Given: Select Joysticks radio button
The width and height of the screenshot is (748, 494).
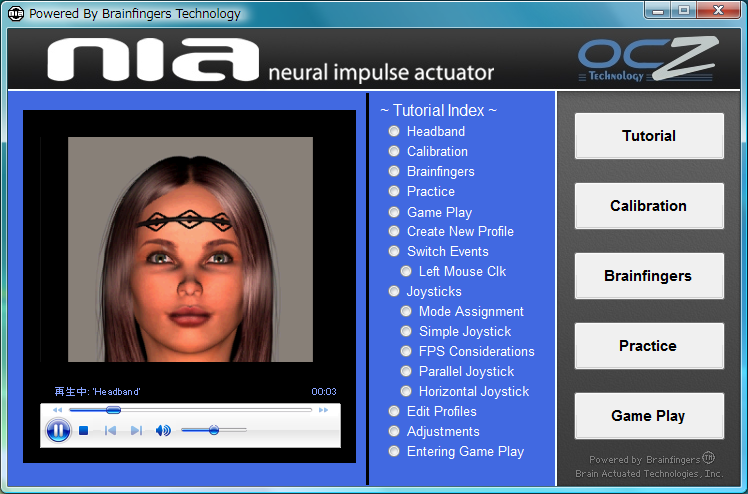Looking at the screenshot, I should (394, 291).
